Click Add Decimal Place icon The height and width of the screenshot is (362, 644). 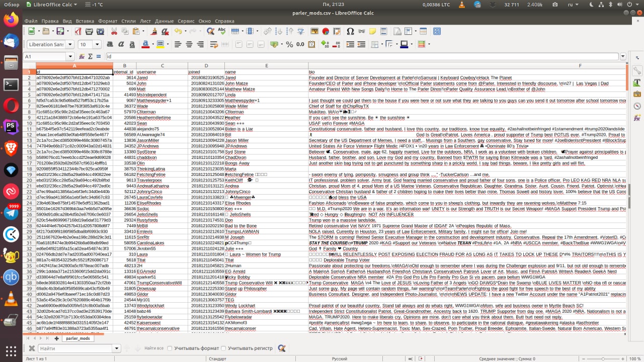[x=325, y=44]
